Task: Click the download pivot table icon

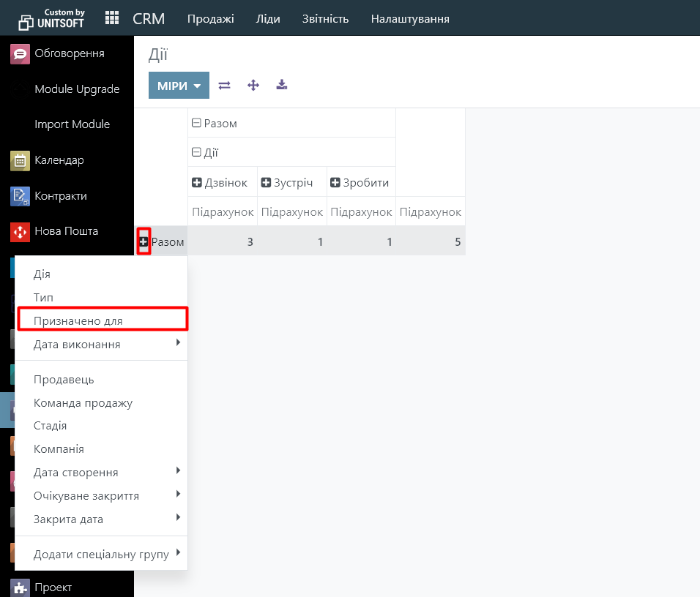Action: coord(281,86)
